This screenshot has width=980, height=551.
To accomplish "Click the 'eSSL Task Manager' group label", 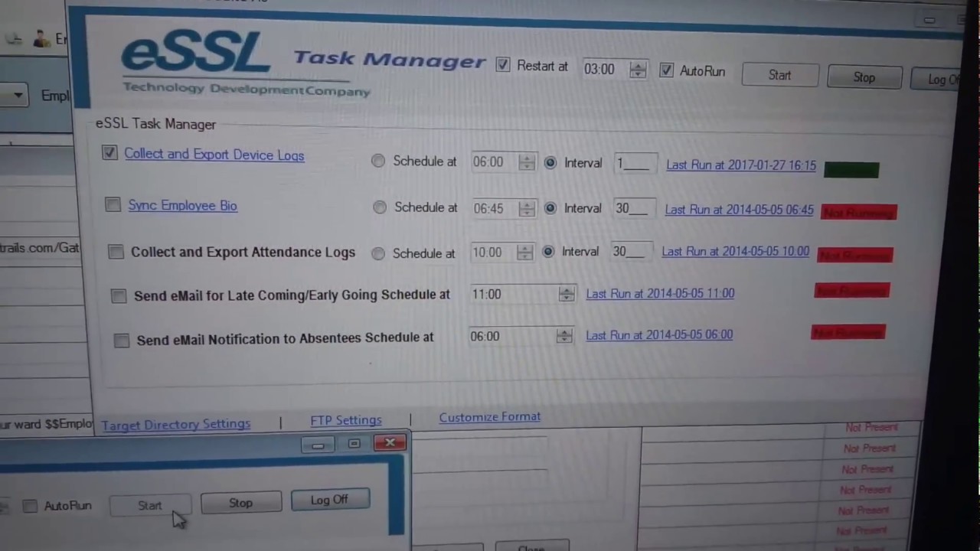I will coord(155,124).
